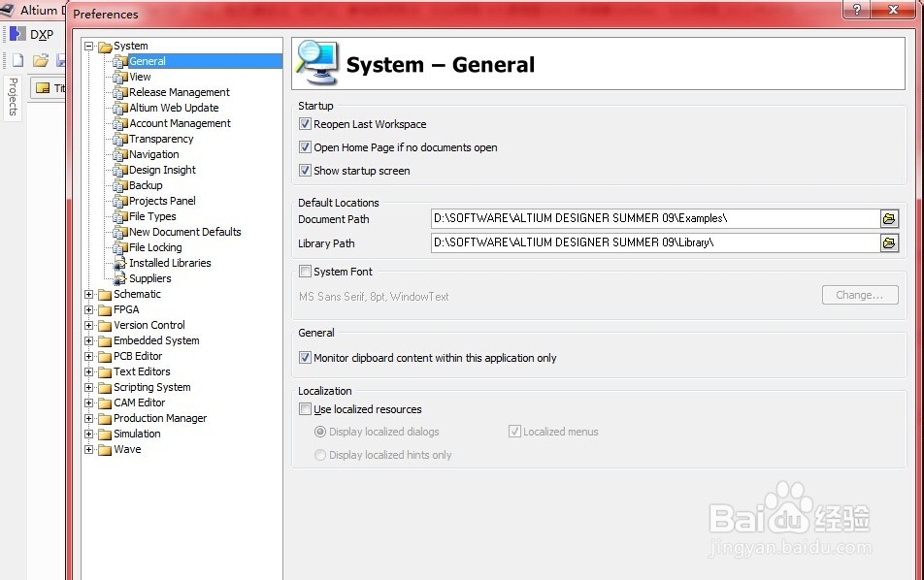
Task: Click the Schematic folder icon
Action: tap(105, 295)
